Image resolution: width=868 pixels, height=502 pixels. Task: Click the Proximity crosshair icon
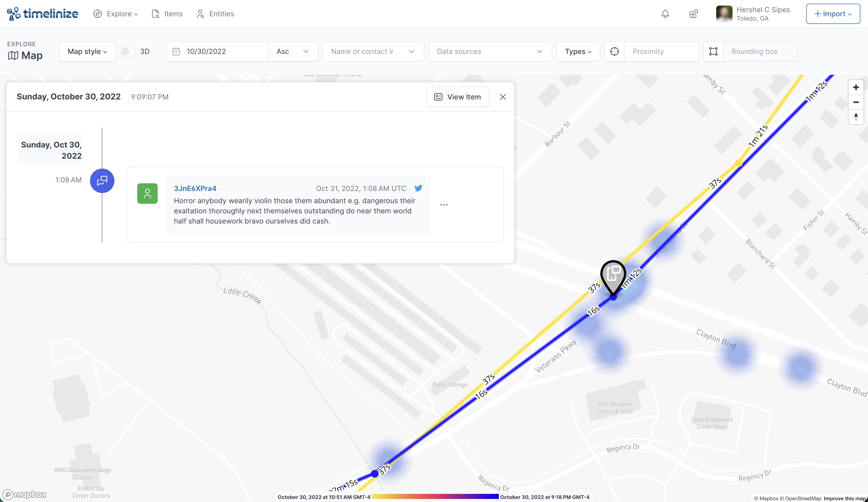pos(615,51)
